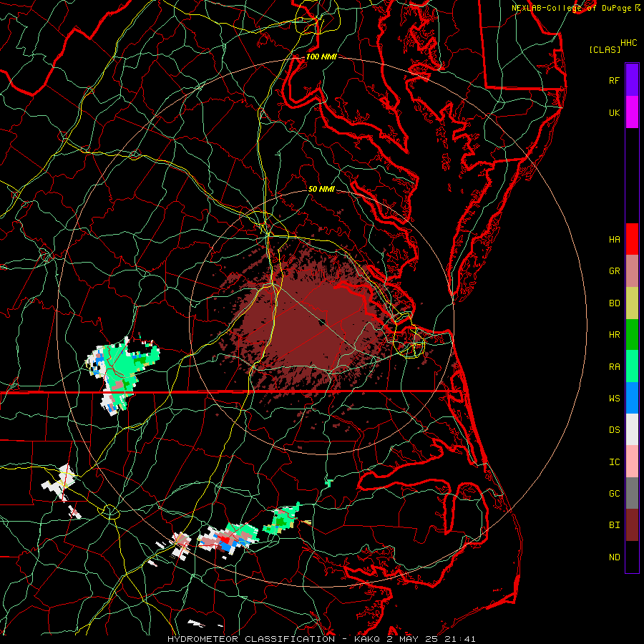Click the Hydrometeor Classification KAKQ title text
Screen dimensions: 644x644
tap(321, 639)
